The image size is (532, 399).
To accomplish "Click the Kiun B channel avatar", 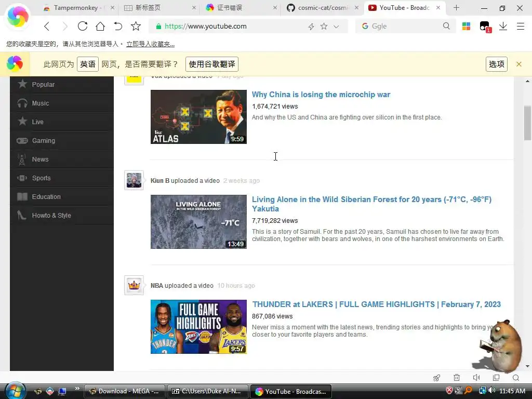I will (134, 180).
